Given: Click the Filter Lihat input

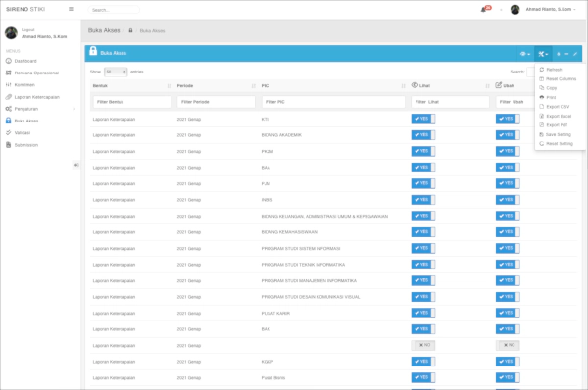Looking at the screenshot, I should [x=451, y=102].
